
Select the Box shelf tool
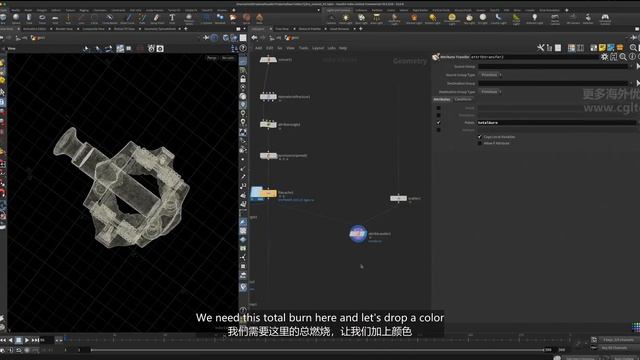(x=3, y=18)
